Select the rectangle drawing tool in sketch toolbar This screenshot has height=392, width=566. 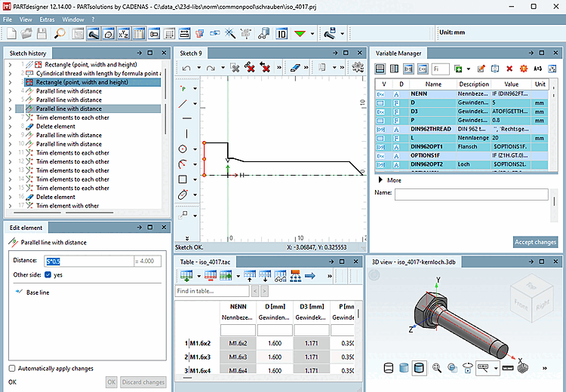(183, 179)
